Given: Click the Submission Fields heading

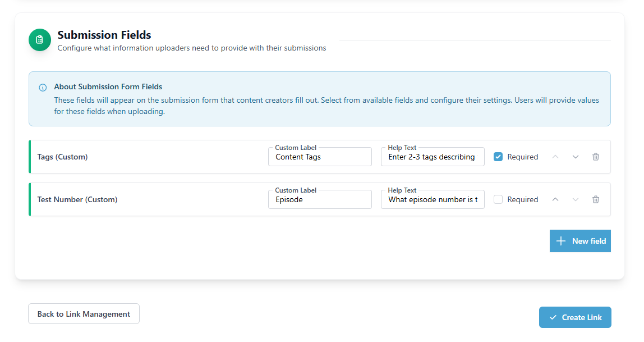Looking at the screenshot, I should (x=104, y=35).
